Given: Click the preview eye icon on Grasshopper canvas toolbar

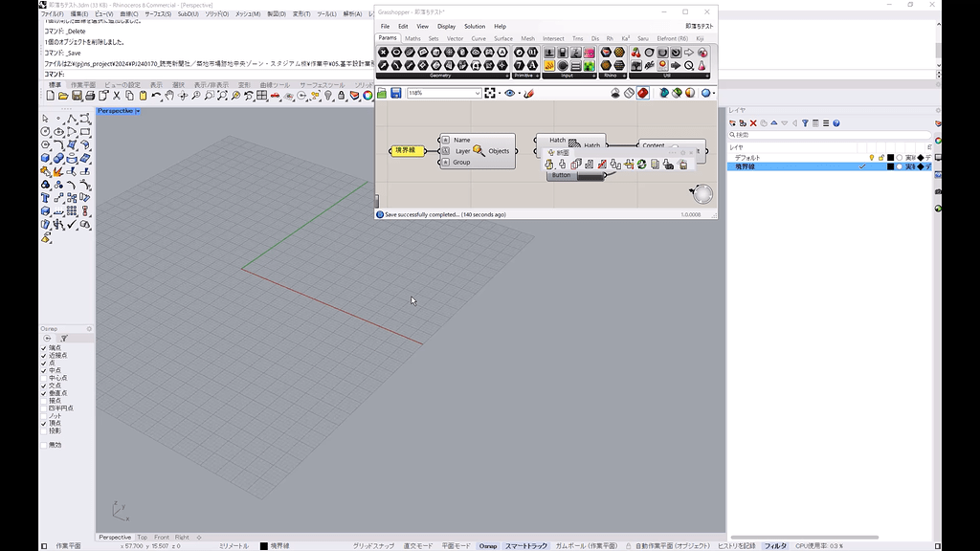Looking at the screenshot, I should (509, 93).
